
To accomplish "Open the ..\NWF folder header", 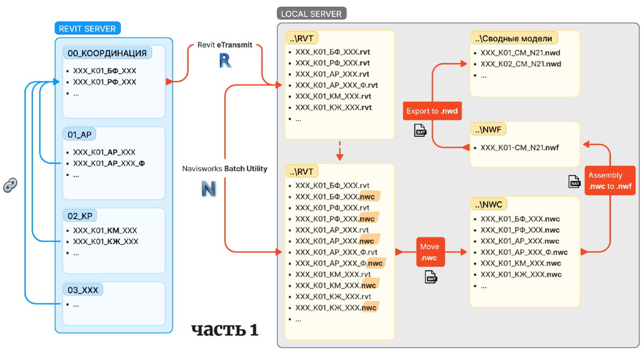I will click(488, 129).
